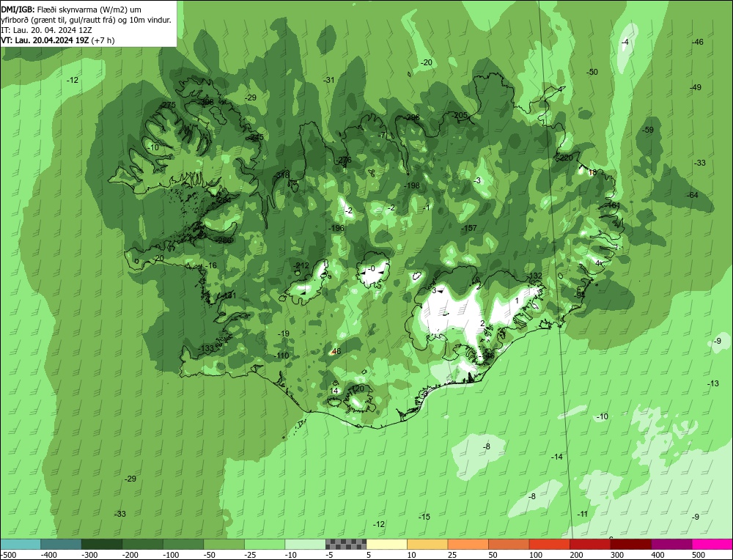The width and height of the screenshot is (733, 560).
Task: Click the 'VT: Lau. 20.04.2024 19Z (+7 h)' line
Action: (57, 40)
